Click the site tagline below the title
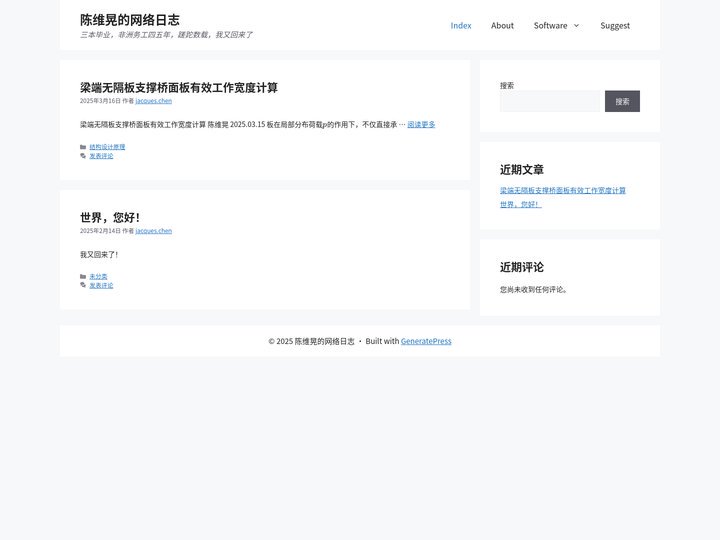Screen dimensions: 720x540 [x=166, y=35]
